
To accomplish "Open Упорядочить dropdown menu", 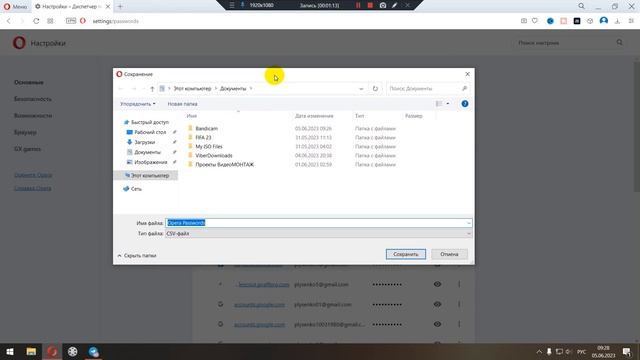I will pyautogui.click(x=138, y=104).
